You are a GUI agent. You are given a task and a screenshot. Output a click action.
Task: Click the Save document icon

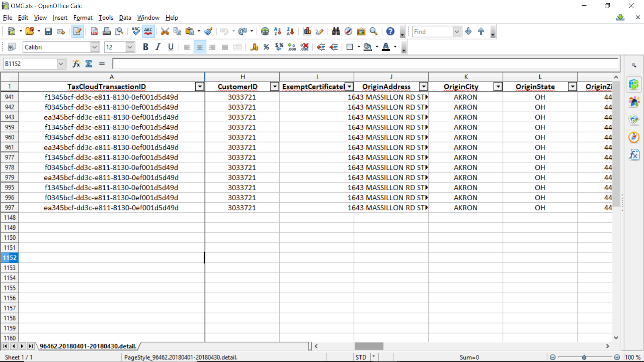pyautogui.click(x=48, y=31)
